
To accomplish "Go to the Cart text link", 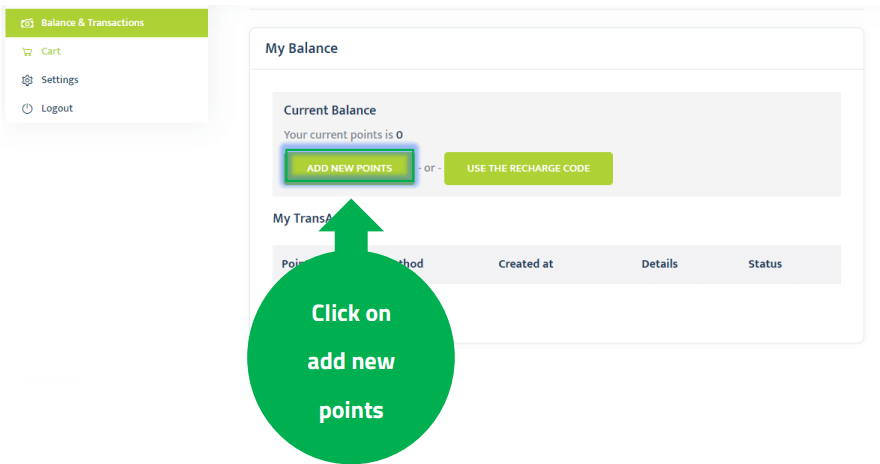I will (x=51, y=51).
